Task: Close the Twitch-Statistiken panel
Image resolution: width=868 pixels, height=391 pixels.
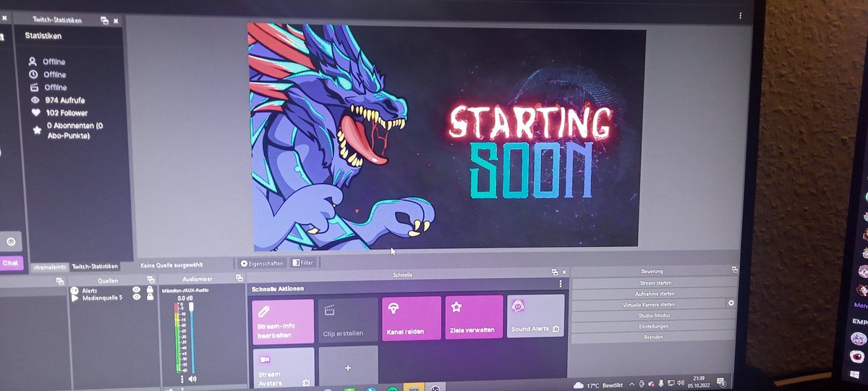Action: click(116, 21)
